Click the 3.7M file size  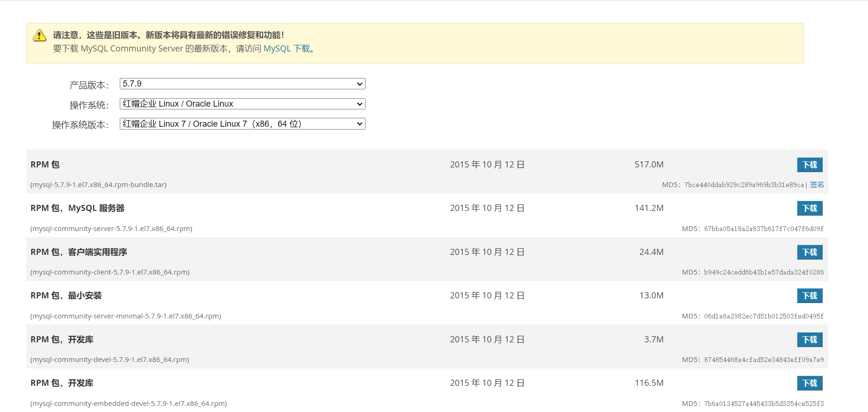(654, 340)
